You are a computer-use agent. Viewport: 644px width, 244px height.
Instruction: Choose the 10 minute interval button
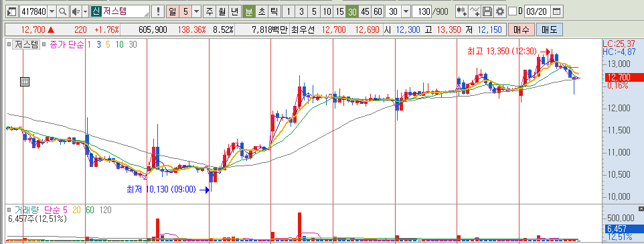pyautogui.click(x=327, y=11)
